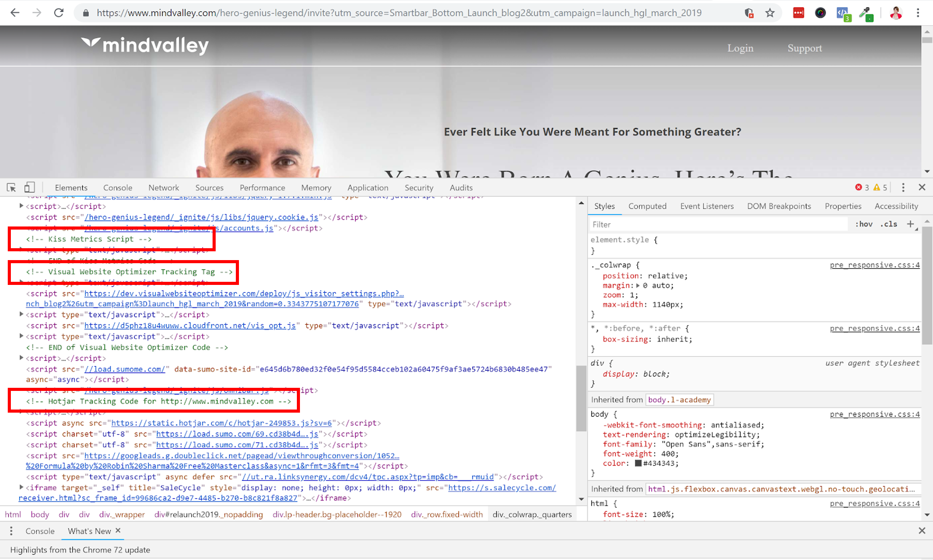Open the Network panel
Screen dimensions: 933x560
pos(163,188)
